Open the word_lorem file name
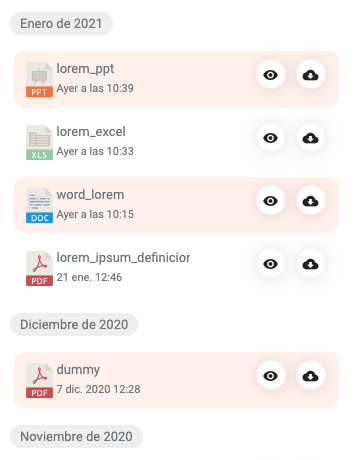Screen dimensions: 360x460 pos(90,195)
